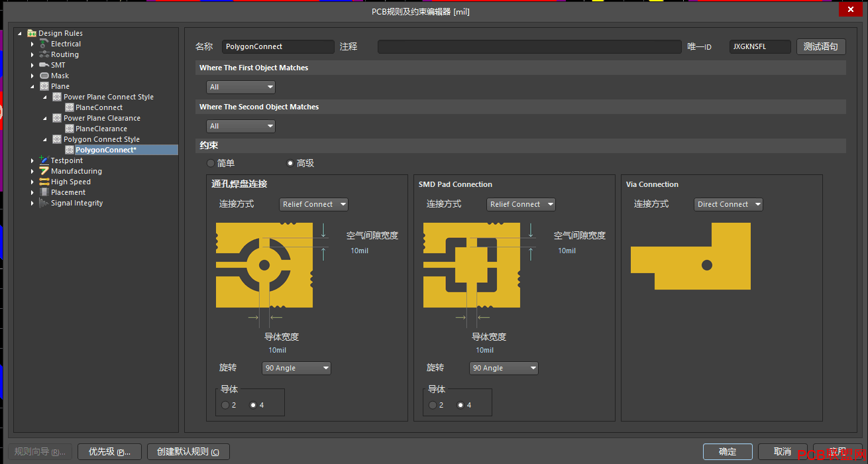Click the SMT rule category icon
Screen dimensions: 868x464
tap(44, 65)
